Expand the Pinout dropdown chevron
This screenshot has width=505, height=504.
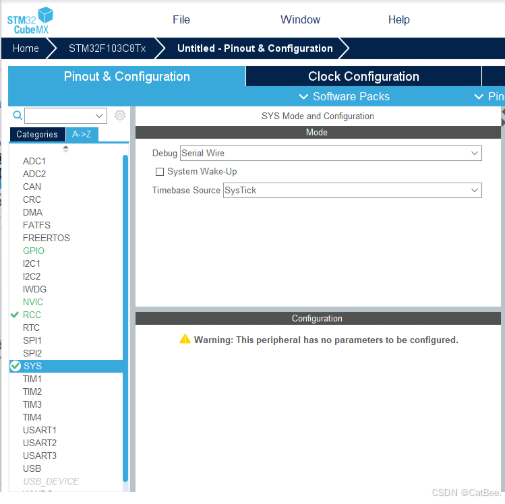pyautogui.click(x=479, y=97)
